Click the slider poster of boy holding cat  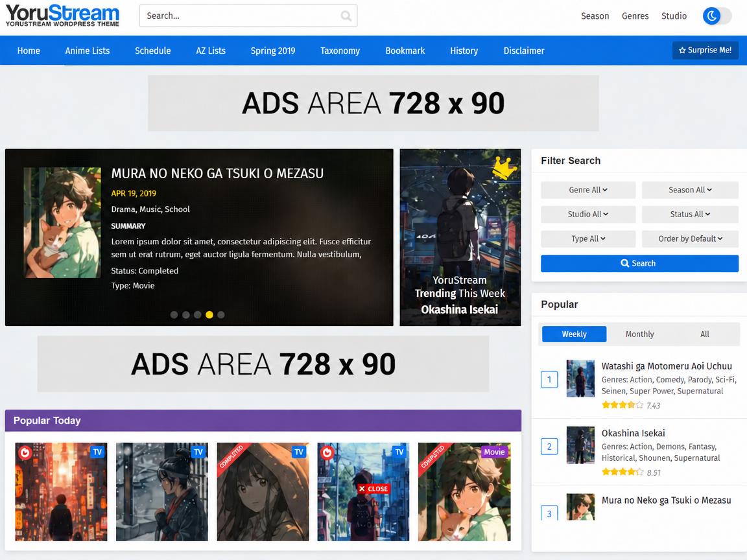click(62, 222)
